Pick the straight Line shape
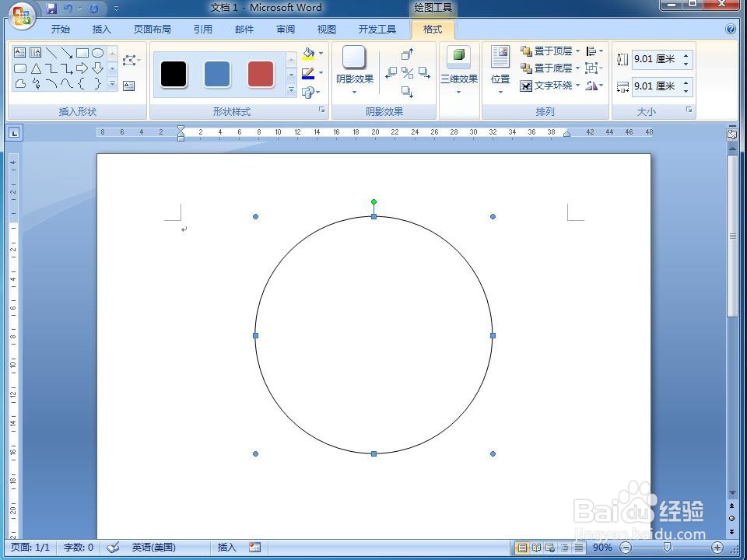This screenshot has width=747, height=560. point(51,52)
